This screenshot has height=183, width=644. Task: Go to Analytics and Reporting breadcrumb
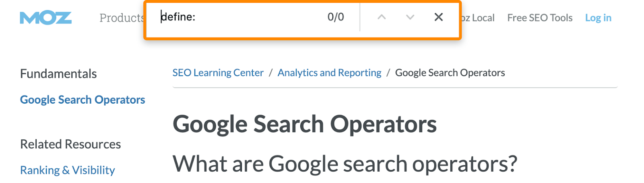(x=329, y=73)
